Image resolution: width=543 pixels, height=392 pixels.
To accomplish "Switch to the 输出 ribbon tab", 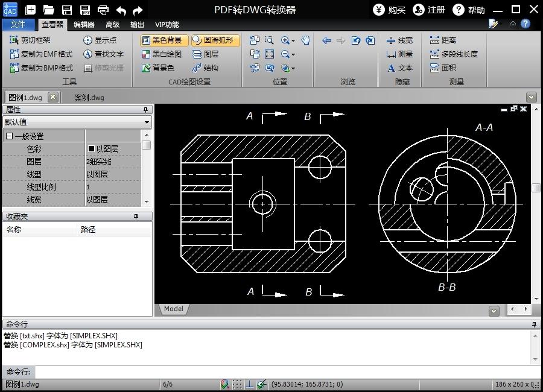I will click(x=137, y=25).
